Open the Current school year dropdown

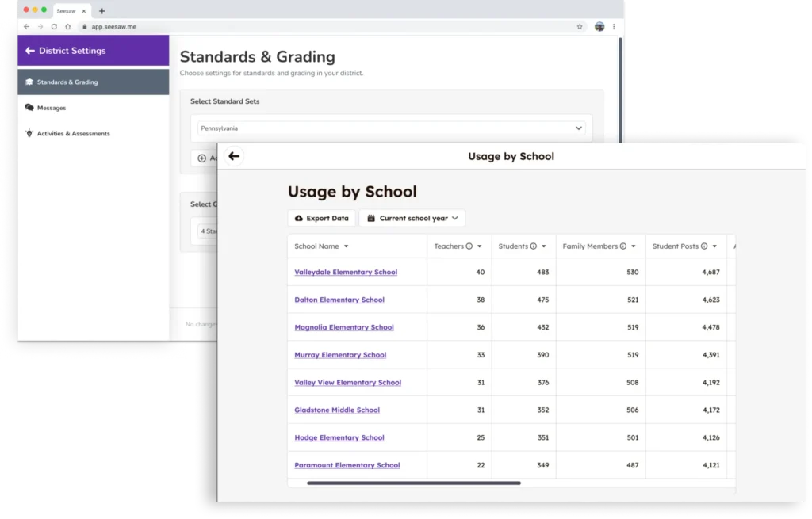[412, 219]
